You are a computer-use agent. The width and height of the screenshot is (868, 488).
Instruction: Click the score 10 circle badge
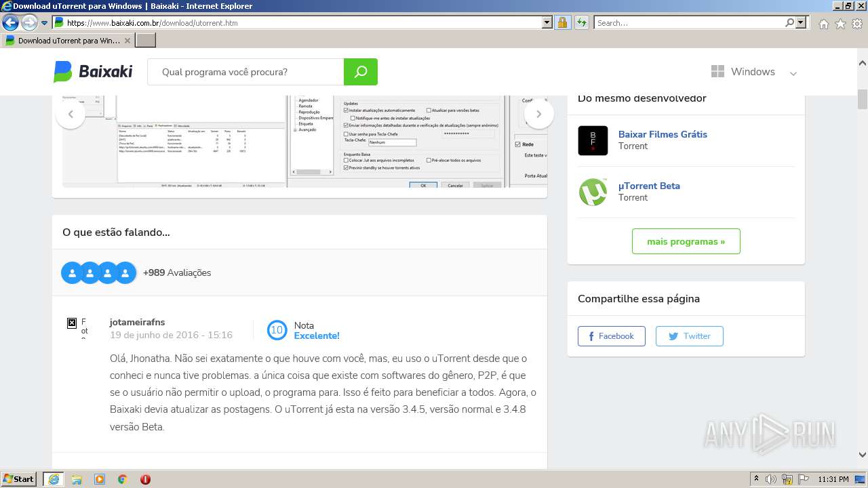[x=277, y=330]
